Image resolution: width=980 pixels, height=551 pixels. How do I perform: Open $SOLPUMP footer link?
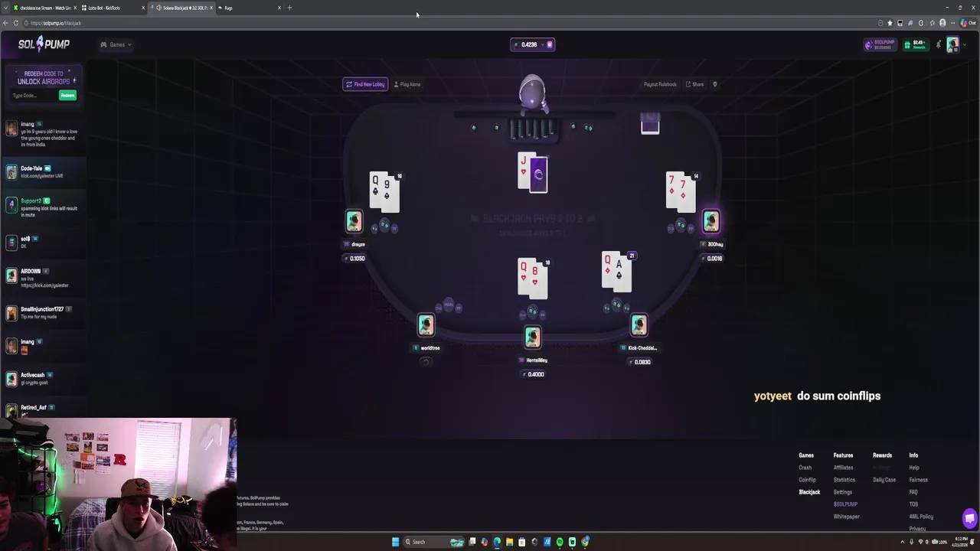coord(845,504)
